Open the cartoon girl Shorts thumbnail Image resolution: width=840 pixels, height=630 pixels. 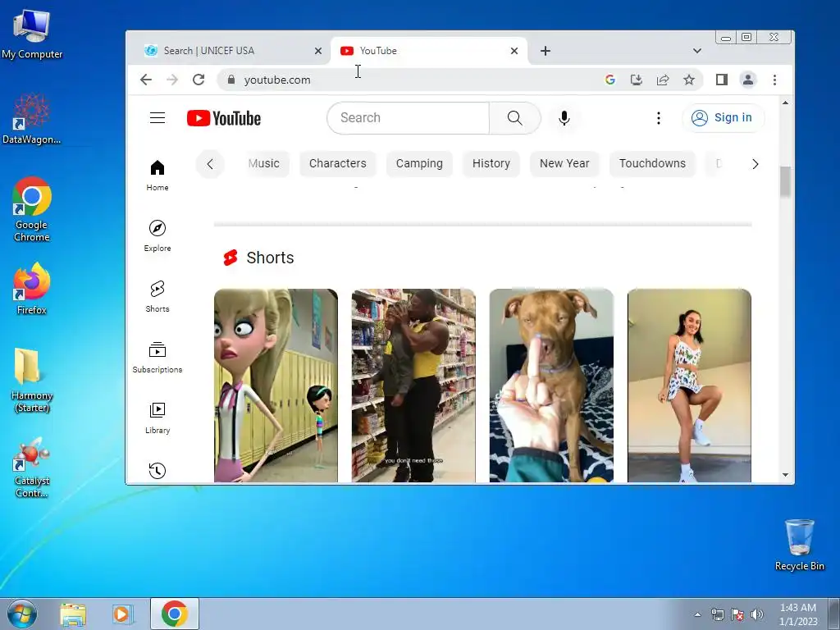click(x=276, y=386)
